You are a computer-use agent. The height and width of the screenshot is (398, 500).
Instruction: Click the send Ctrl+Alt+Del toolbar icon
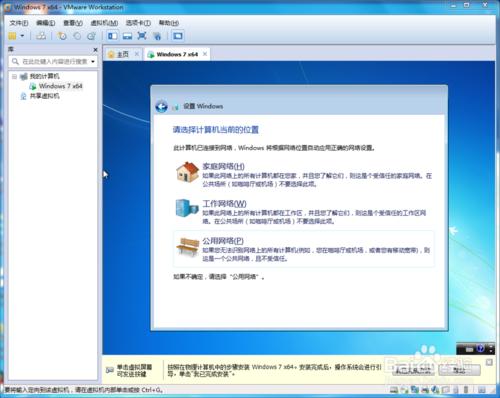tap(41, 36)
